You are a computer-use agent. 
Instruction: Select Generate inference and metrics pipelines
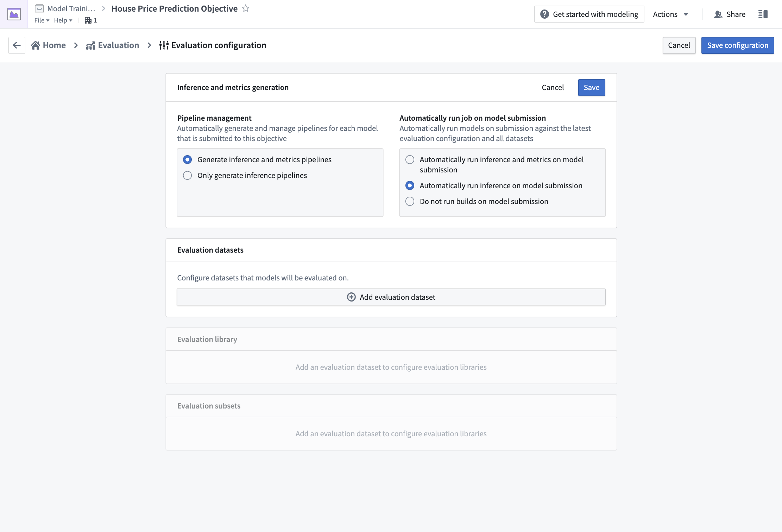click(187, 159)
